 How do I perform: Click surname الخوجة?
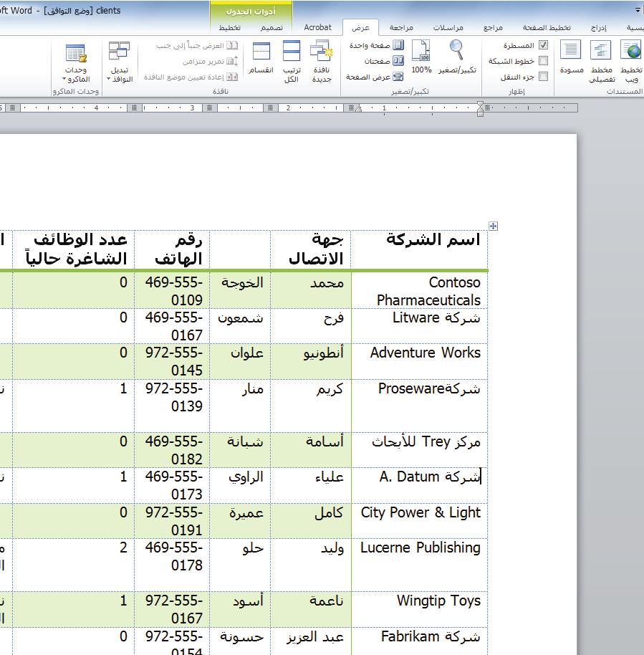coord(242,283)
